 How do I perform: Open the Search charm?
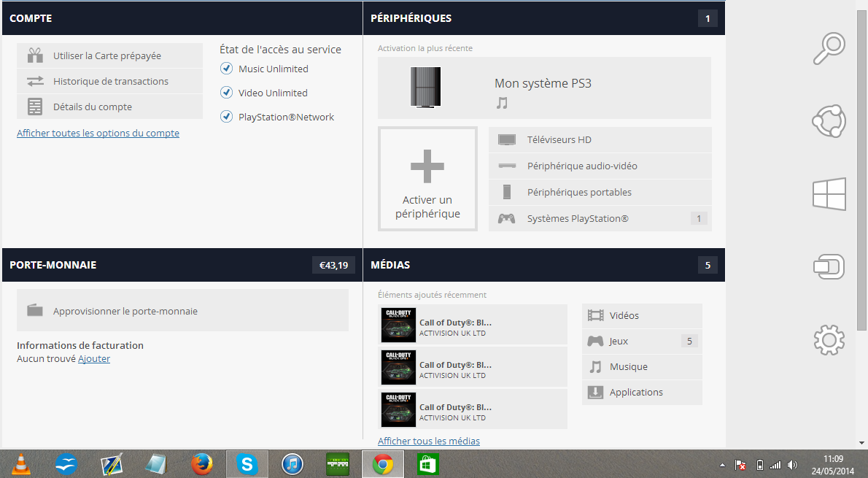coord(829,49)
